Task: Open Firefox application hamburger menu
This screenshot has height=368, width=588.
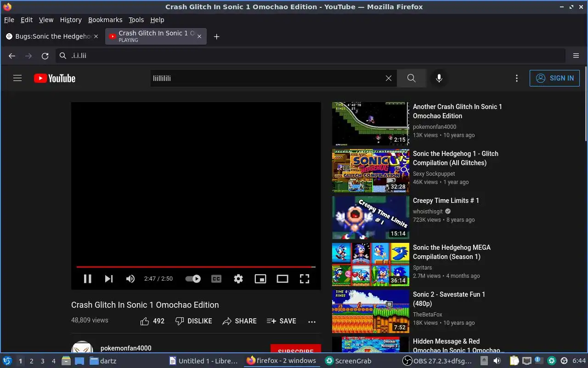Action: coord(576,56)
